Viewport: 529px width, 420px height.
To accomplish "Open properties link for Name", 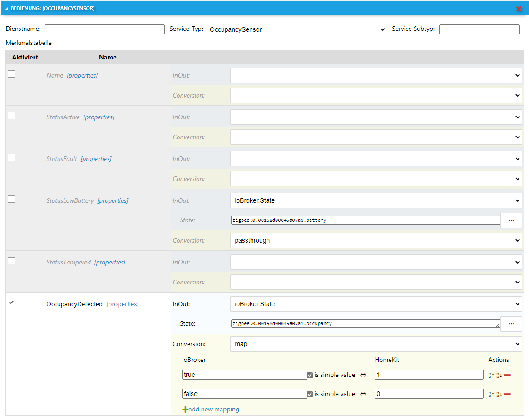I will tap(82, 75).
